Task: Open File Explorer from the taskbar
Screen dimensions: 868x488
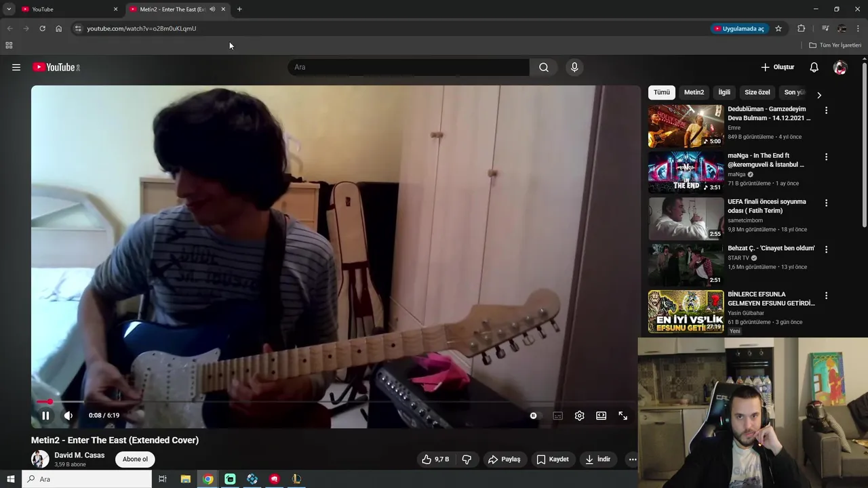Action: click(185, 479)
